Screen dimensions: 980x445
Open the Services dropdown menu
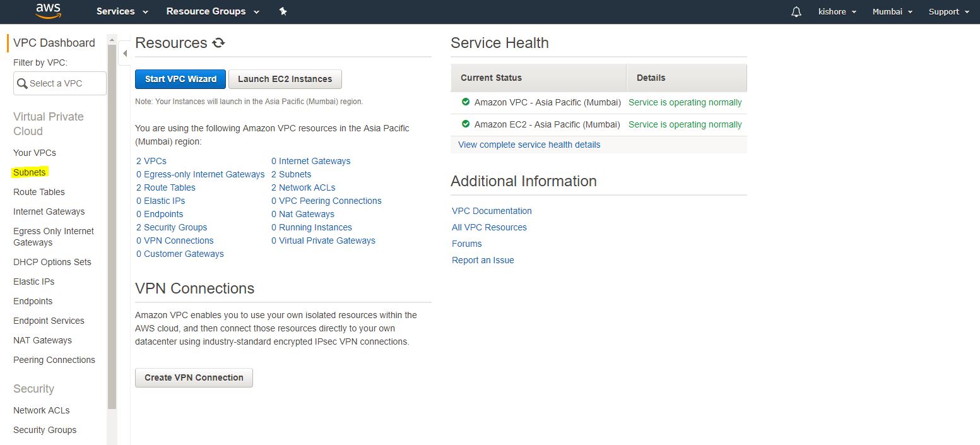(122, 11)
